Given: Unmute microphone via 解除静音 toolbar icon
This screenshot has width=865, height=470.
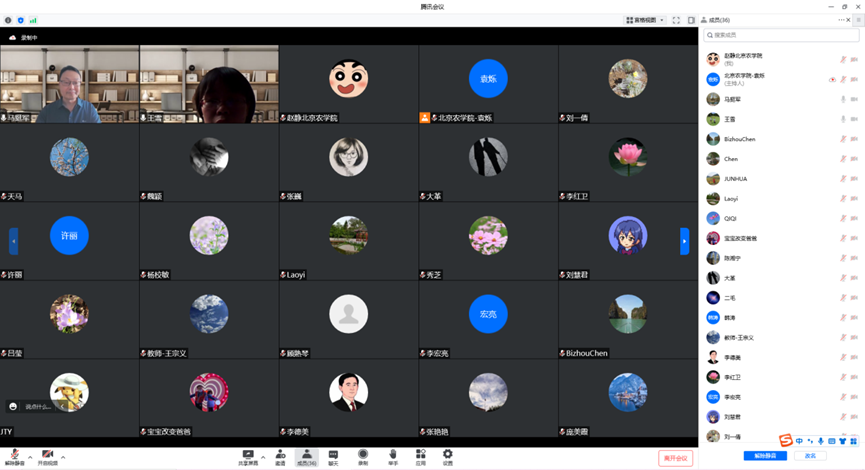Looking at the screenshot, I should click(x=14, y=456).
